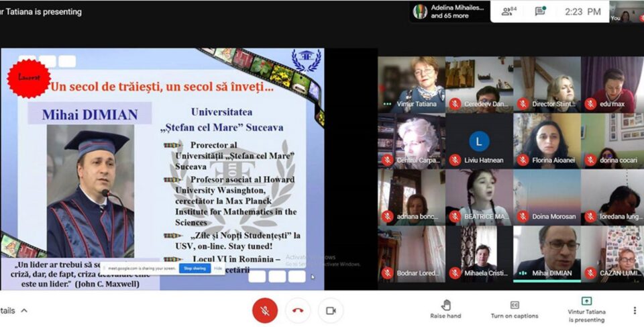Viewport: 644px width, 327px height.
Task: Select Florina Aioanei's video tile
Action: pyautogui.click(x=547, y=141)
